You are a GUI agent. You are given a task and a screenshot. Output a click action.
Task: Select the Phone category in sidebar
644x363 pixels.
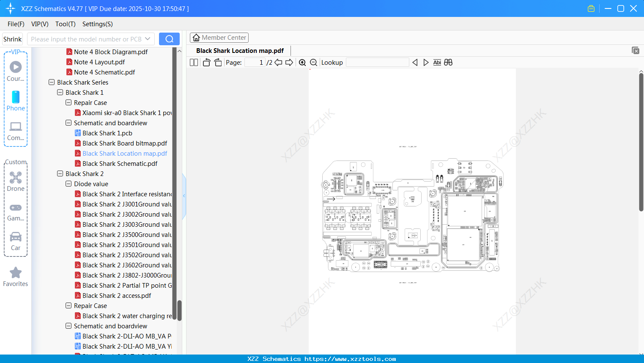click(x=16, y=101)
